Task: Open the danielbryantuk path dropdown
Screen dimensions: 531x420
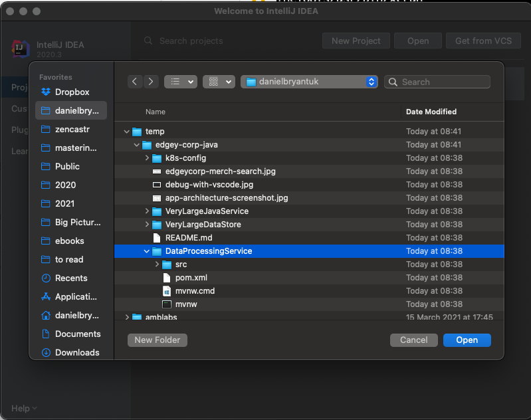Action: [310, 82]
